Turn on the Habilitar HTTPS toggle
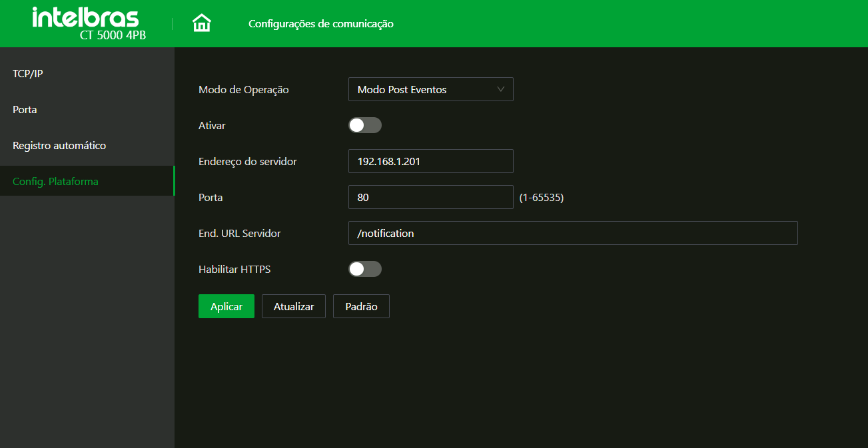The height and width of the screenshot is (448, 868). 365,269
